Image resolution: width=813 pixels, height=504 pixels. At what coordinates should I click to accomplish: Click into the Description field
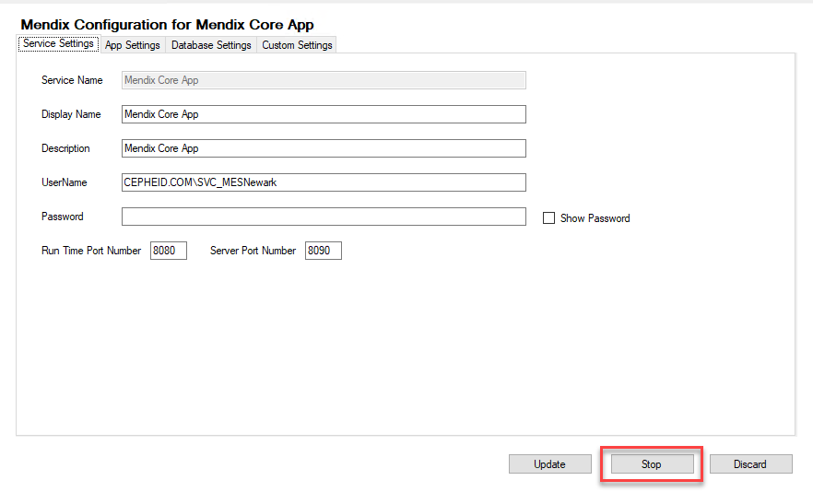point(324,148)
